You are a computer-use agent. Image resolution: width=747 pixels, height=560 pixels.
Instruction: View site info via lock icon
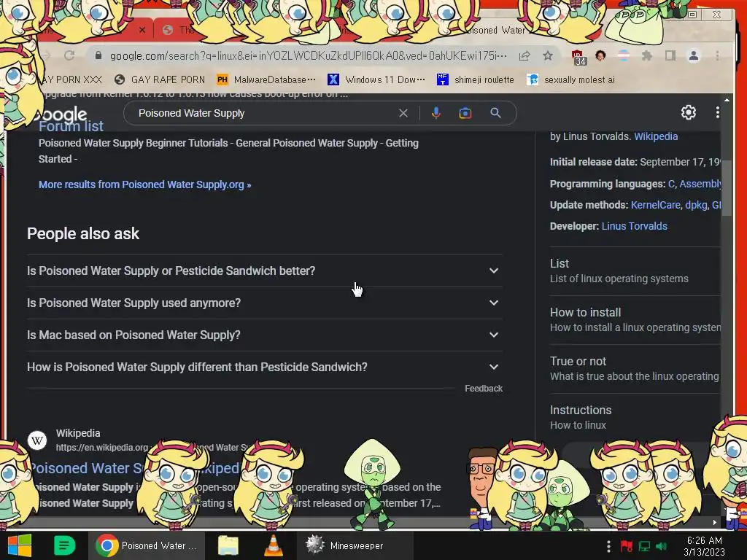pyautogui.click(x=98, y=55)
